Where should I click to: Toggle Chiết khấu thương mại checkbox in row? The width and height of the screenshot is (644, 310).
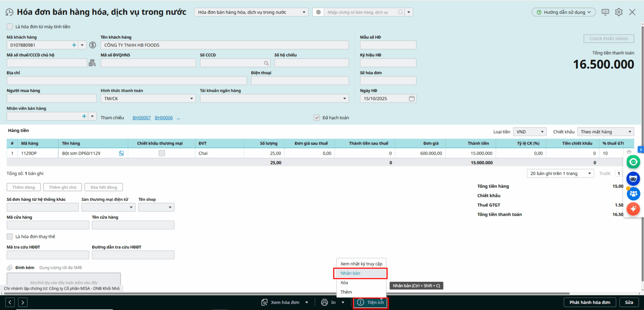[x=162, y=153]
